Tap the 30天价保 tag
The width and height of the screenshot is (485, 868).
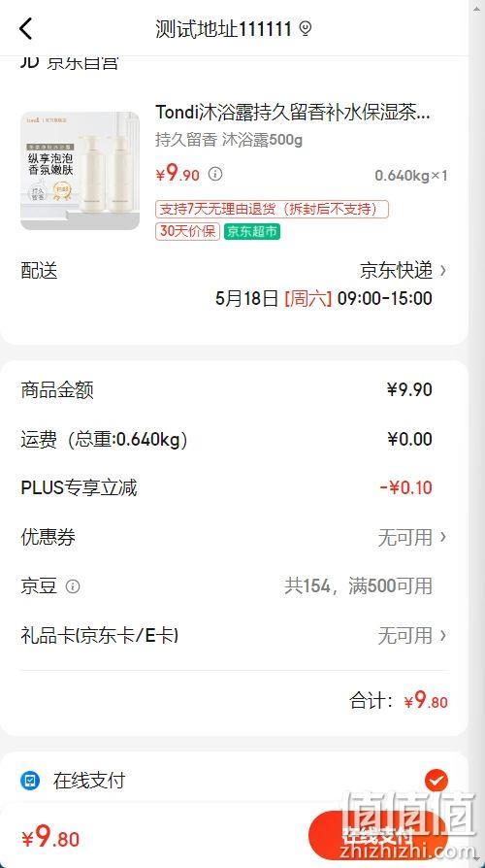tap(187, 231)
